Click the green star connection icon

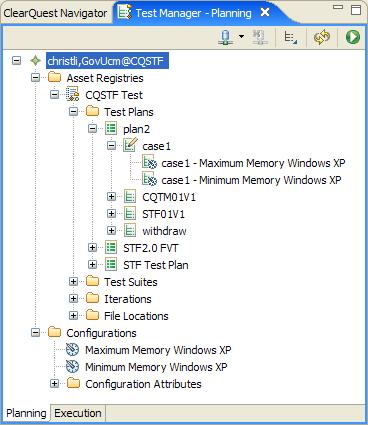coord(35,61)
